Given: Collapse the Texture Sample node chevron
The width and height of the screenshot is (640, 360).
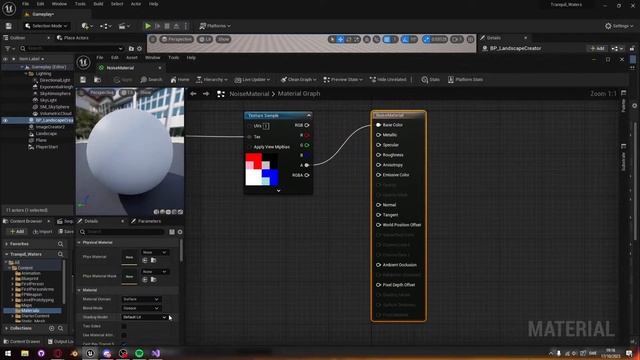Looking at the screenshot, I should coord(309,116).
